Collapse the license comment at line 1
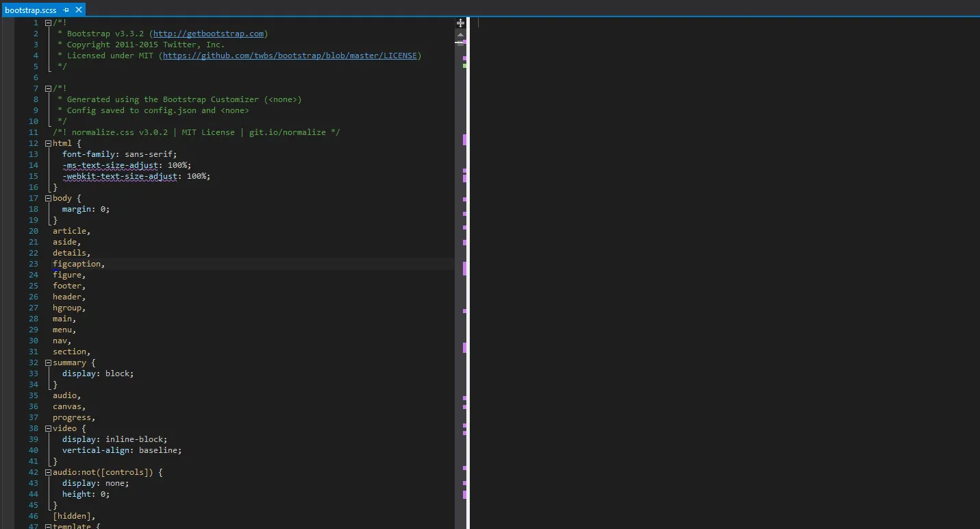980x529 pixels. [x=49, y=23]
